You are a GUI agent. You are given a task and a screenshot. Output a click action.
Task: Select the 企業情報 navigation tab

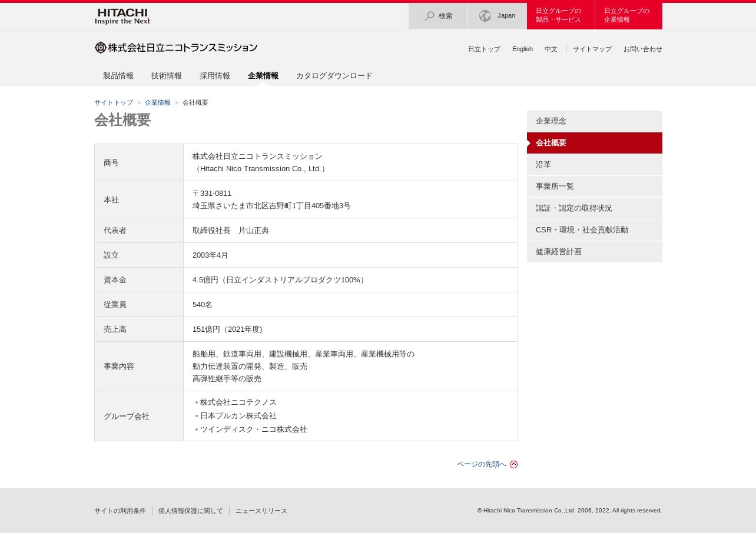click(263, 76)
